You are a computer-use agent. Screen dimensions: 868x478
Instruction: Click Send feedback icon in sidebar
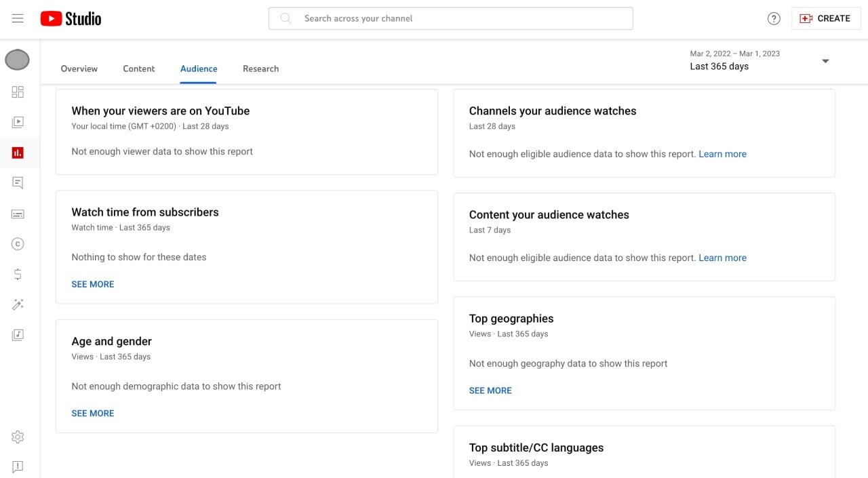coord(18,466)
